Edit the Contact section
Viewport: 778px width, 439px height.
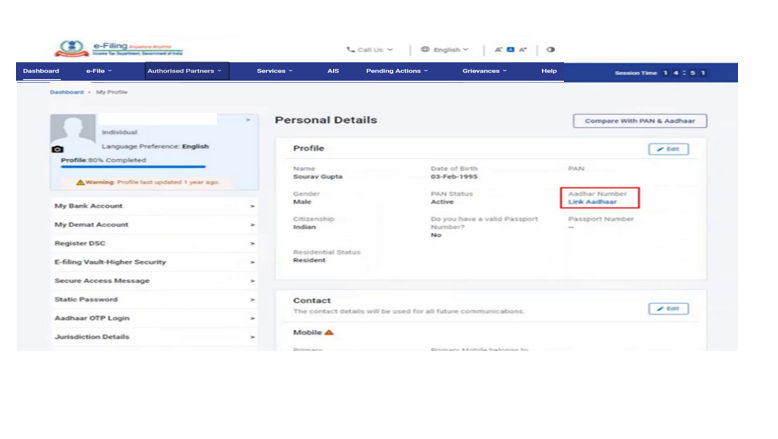pyautogui.click(x=668, y=309)
